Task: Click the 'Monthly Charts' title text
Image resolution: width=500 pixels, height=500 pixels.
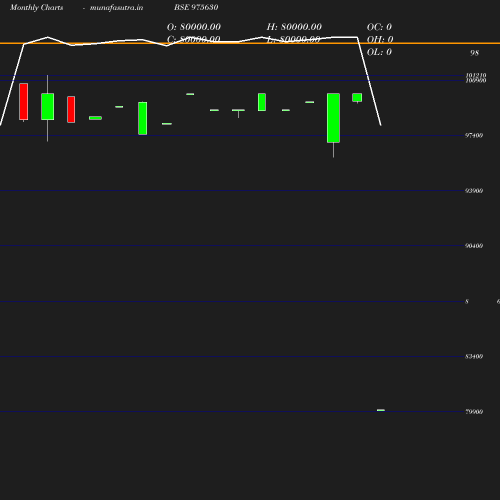Action: click(37, 7)
